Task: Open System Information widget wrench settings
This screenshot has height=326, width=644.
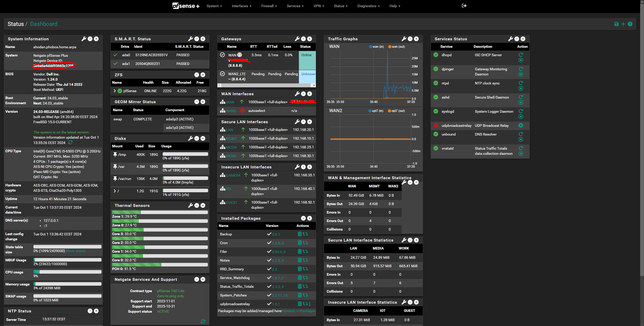Action: click(x=84, y=39)
